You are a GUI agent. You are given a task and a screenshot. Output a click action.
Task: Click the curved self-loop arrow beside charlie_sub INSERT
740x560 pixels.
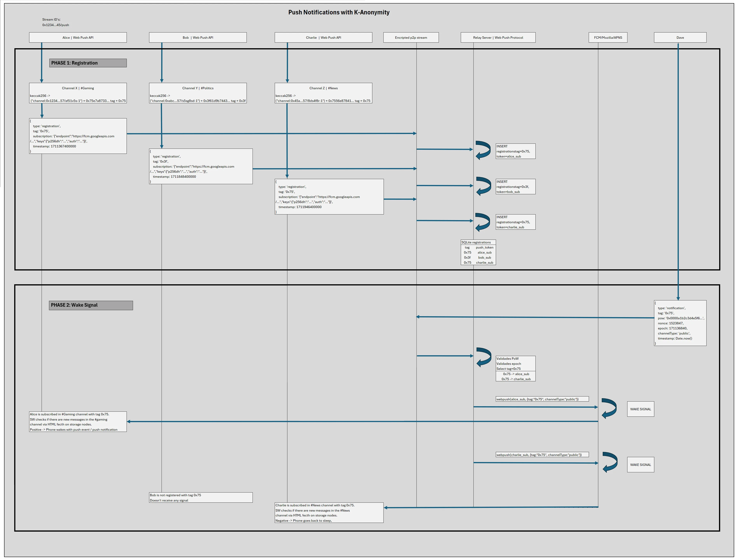(x=483, y=222)
